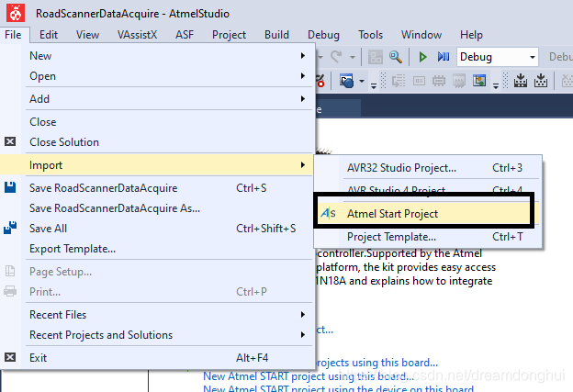The width and height of the screenshot is (573, 392).
Task: Choose Close in the File menu
Action: click(157, 122)
